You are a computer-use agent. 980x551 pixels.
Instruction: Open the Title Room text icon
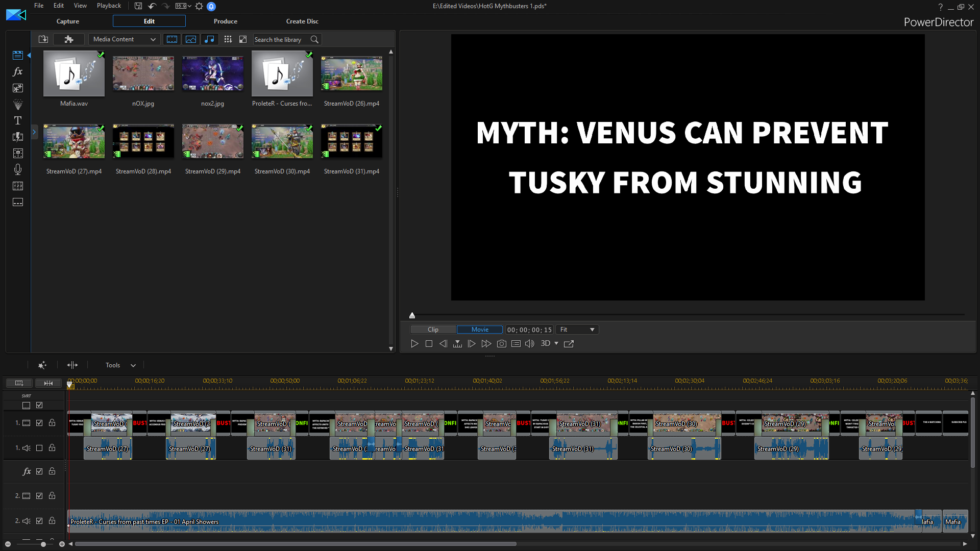click(x=18, y=120)
